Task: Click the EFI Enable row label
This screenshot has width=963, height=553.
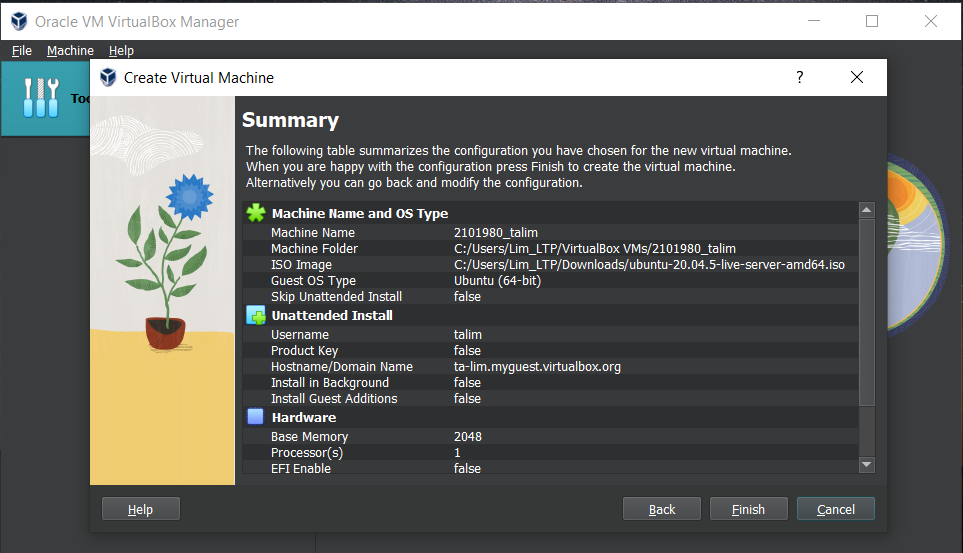Action: pos(301,468)
